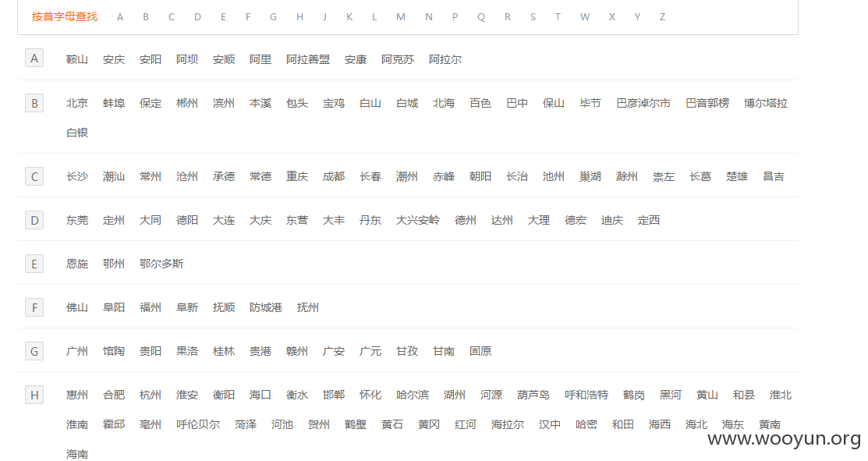The width and height of the screenshot is (868, 461).
Task: Open the 大连 city link
Action: [x=224, y=220]
